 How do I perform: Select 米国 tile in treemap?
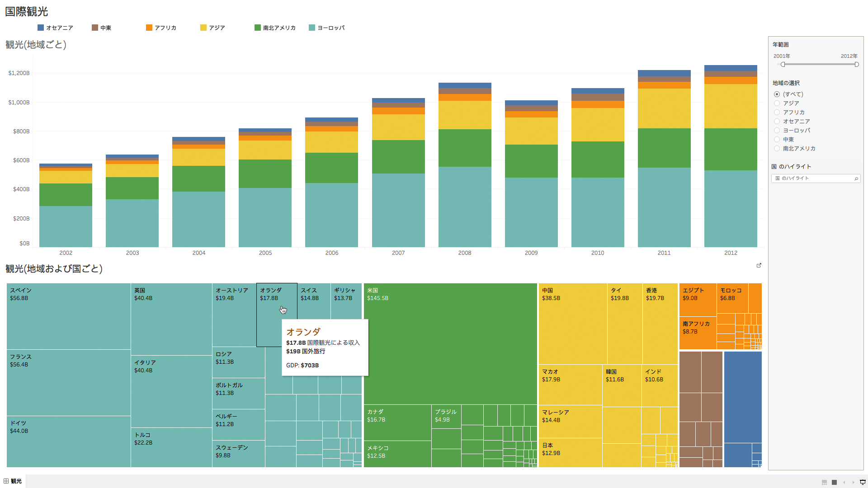(450, 343)
